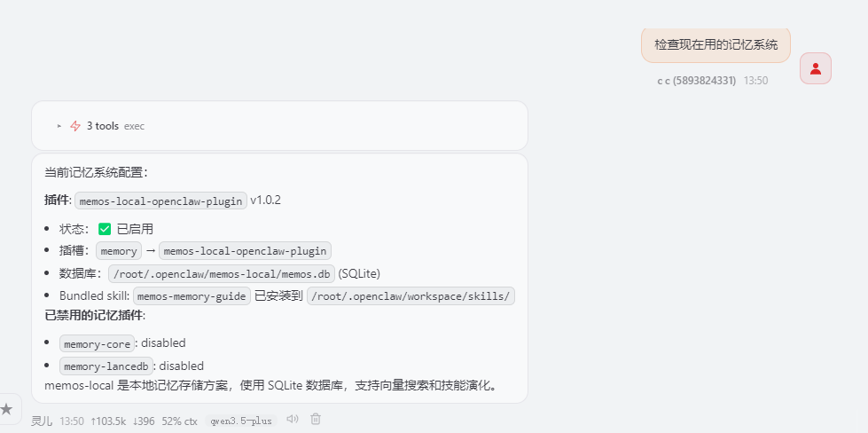
Task: Delete the message with the trash icon
Action: click(x=316, y=420)
